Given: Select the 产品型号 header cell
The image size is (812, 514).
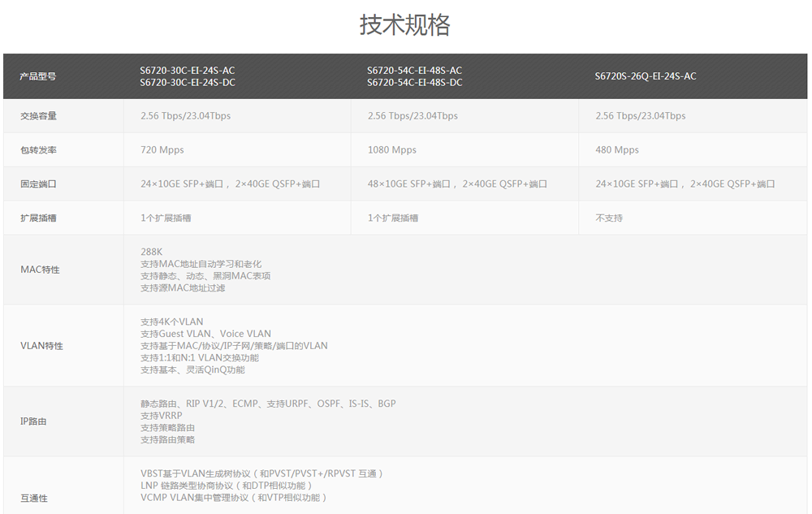Looking at the screenshot, I should pyautogui.click(x=38, y=76).
